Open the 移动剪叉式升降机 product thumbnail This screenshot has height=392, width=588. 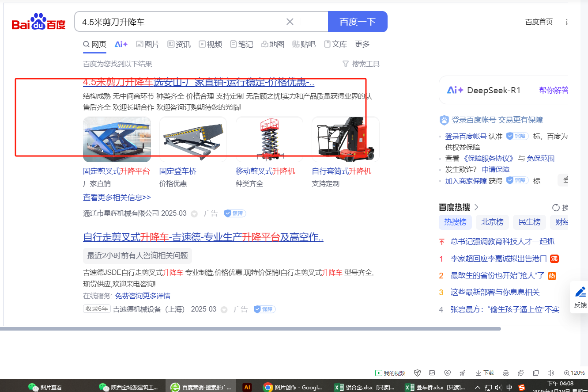click(269, 140)
